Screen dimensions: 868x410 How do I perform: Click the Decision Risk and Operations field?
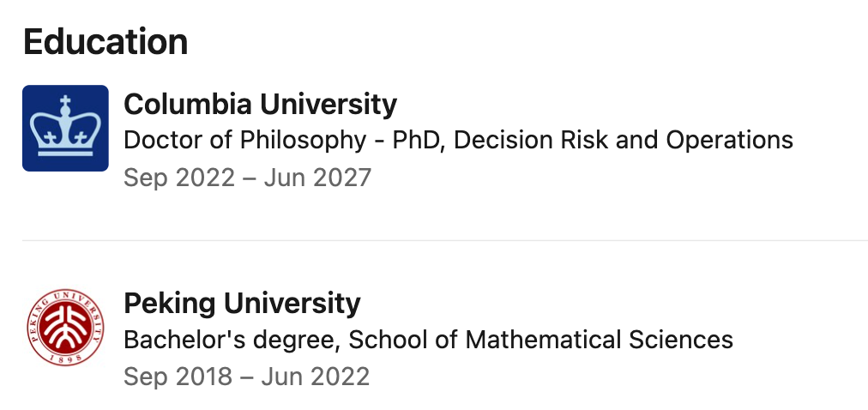click(624, 141)
